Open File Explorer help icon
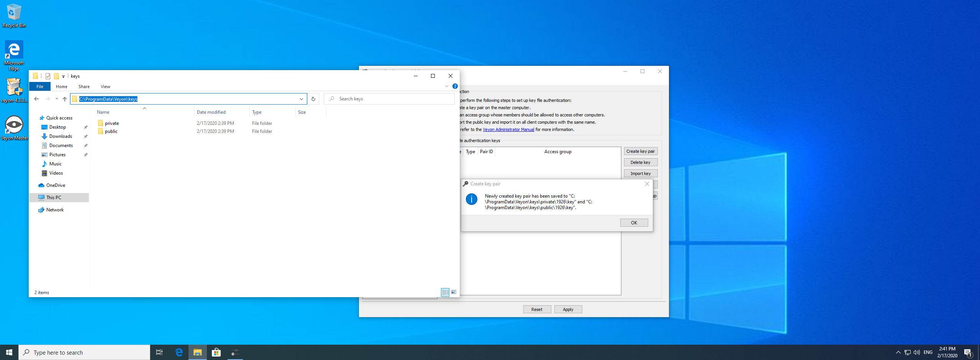980x360 pixels. tap(455, 87)
